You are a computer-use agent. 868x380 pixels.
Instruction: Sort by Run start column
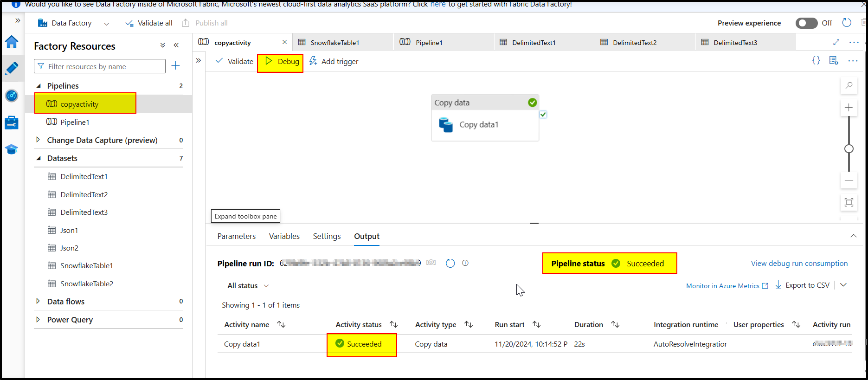pyautogui.click(x=536, y=324)
